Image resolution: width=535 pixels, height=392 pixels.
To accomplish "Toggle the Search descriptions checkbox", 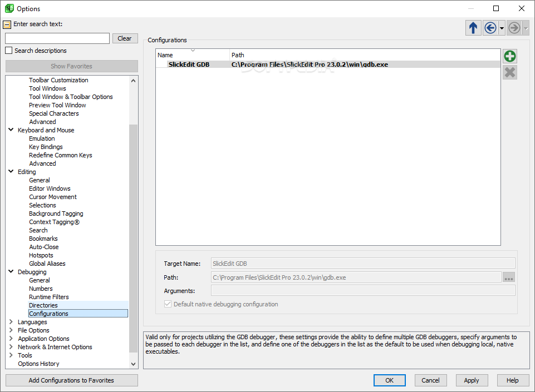I will click(x=9, y=51).
